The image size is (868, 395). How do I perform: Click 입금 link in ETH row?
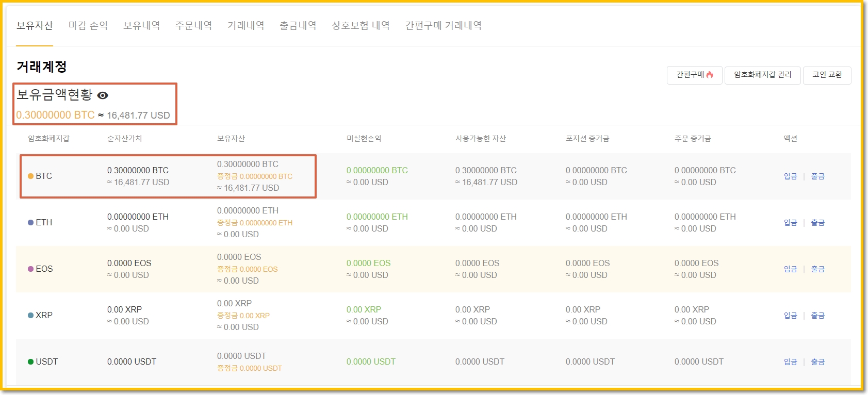[790, 223]
